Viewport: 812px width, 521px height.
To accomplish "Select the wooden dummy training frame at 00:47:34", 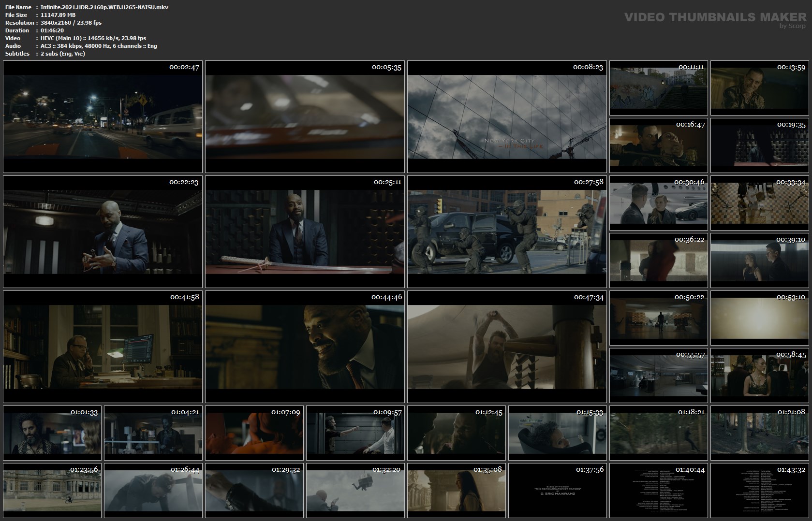I will [507, 347].
